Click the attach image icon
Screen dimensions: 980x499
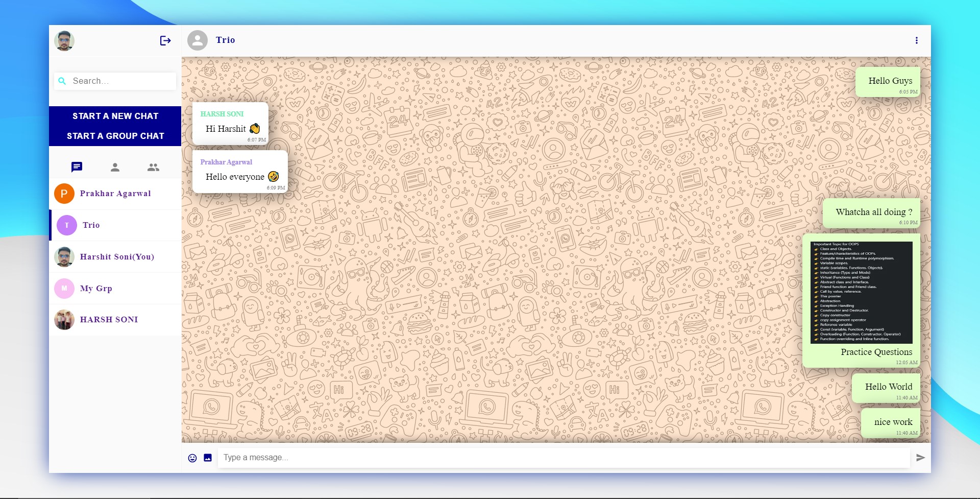(x=208, y=458)
